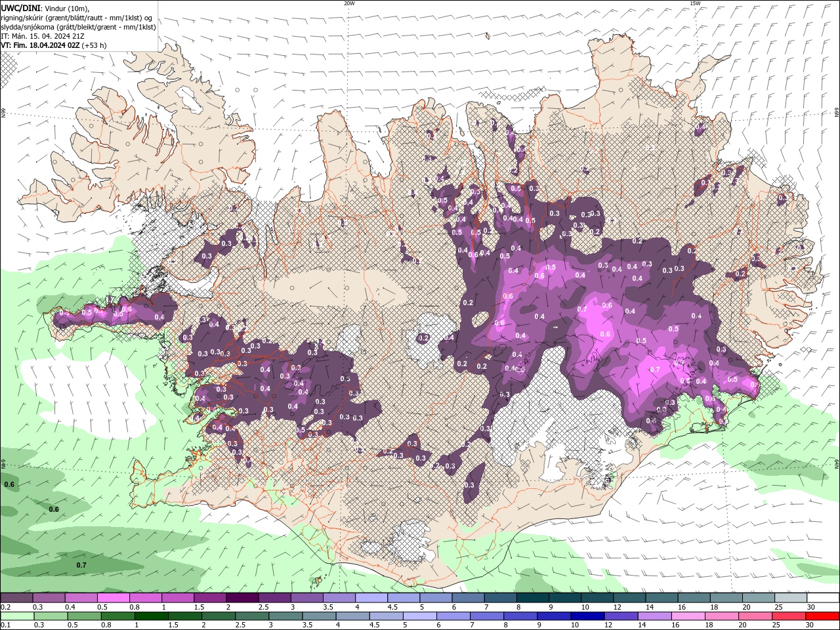Select the purple 0.3 snowfall legend swatch
Image resolution: width=840 pixels, height=630 pixels.
tap(49, 598)
